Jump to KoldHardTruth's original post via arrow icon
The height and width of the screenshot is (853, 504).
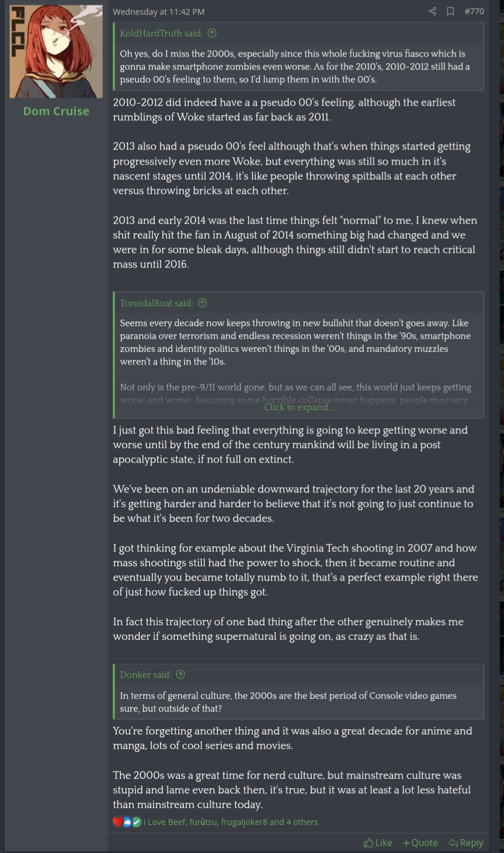[212, 33]
